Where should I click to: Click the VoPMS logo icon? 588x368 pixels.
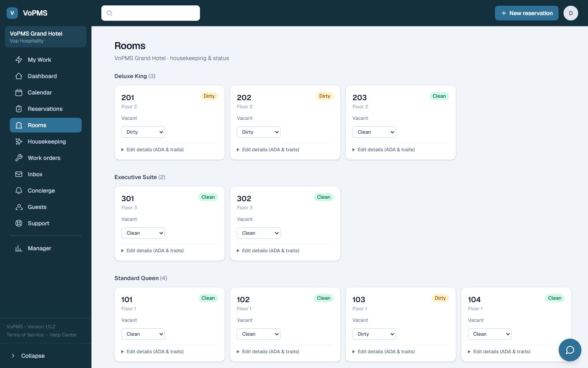coord(12,13)
